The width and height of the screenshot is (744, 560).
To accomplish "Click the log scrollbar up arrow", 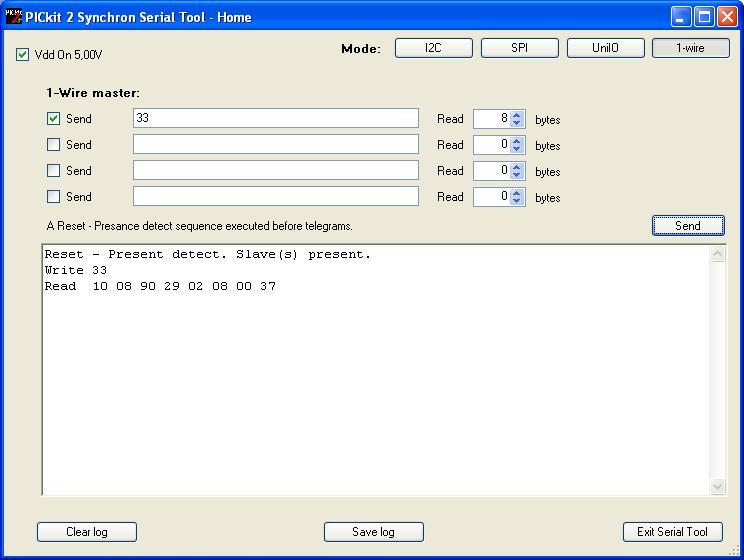I will point(717,254).
